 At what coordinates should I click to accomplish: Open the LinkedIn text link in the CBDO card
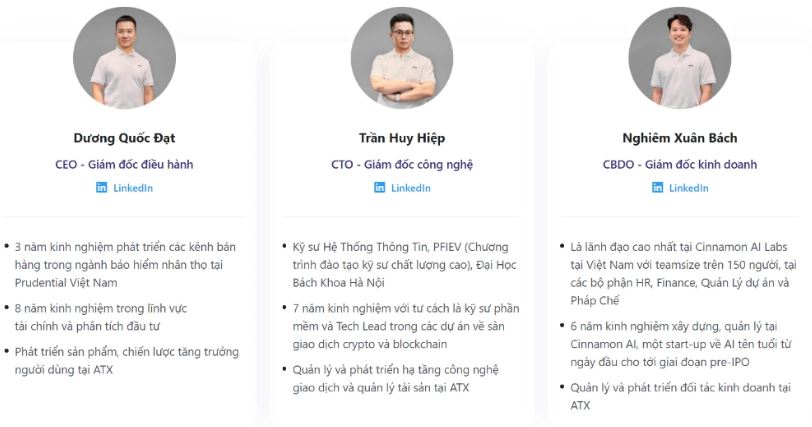(x=689, y=188)
